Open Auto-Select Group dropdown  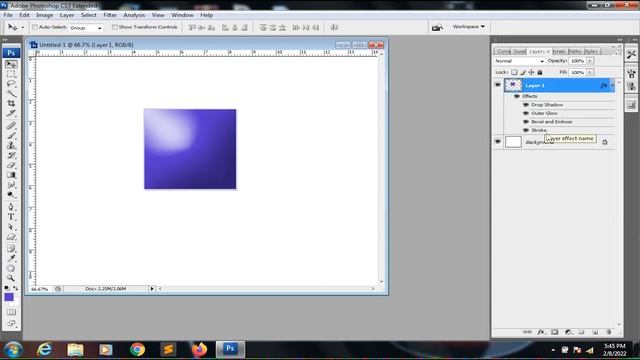(86, 28)
